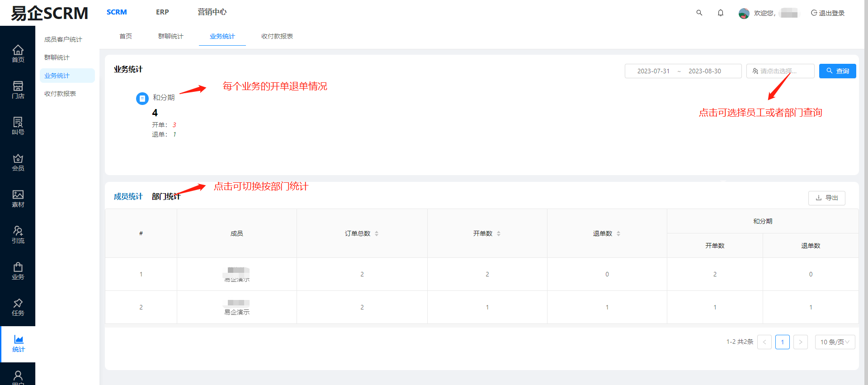Viewport: 868px width, 385px height.
Task: Click start date 2023-07-31 field
Action: (x=653, y=71)
